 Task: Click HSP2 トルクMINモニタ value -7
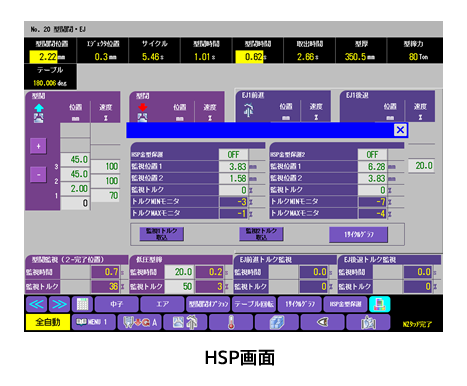click(x=372, y=202)
